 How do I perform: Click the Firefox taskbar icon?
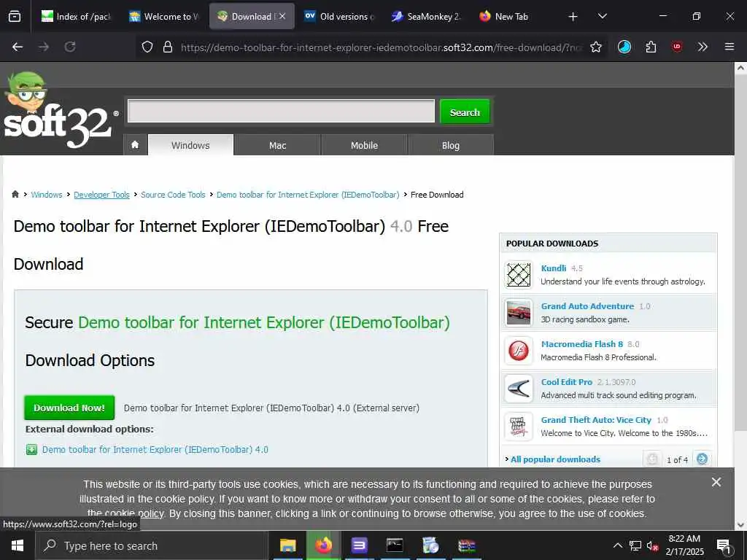tap(323, 545)
